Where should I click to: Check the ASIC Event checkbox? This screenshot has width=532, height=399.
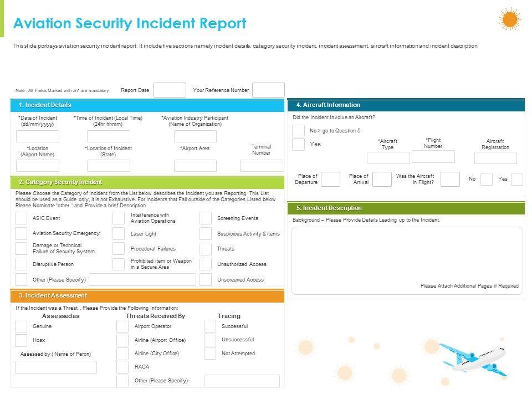pyautogui.click(x=21, y=218)
